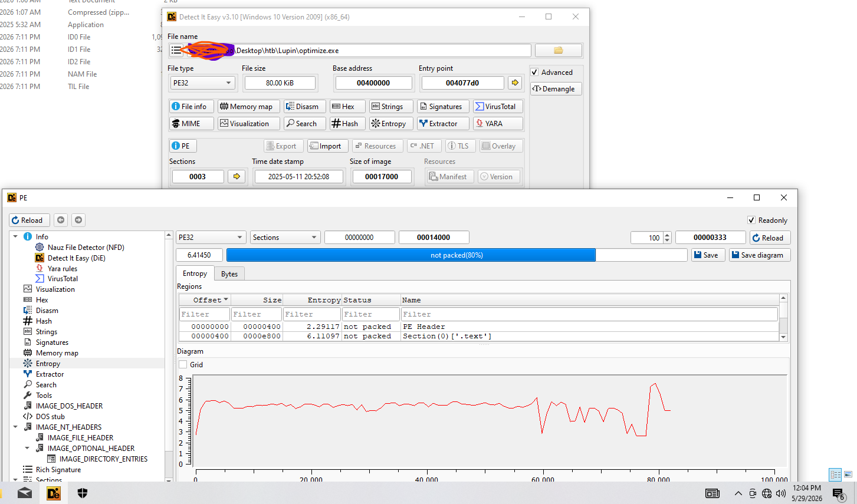
Task: Show hidden icons in the system tray
Action: 738,493
